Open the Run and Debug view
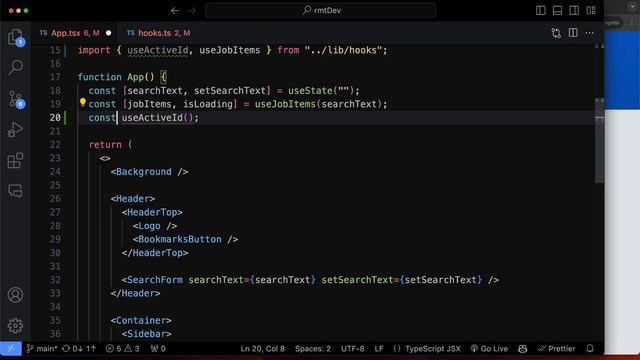 [16, 130]
